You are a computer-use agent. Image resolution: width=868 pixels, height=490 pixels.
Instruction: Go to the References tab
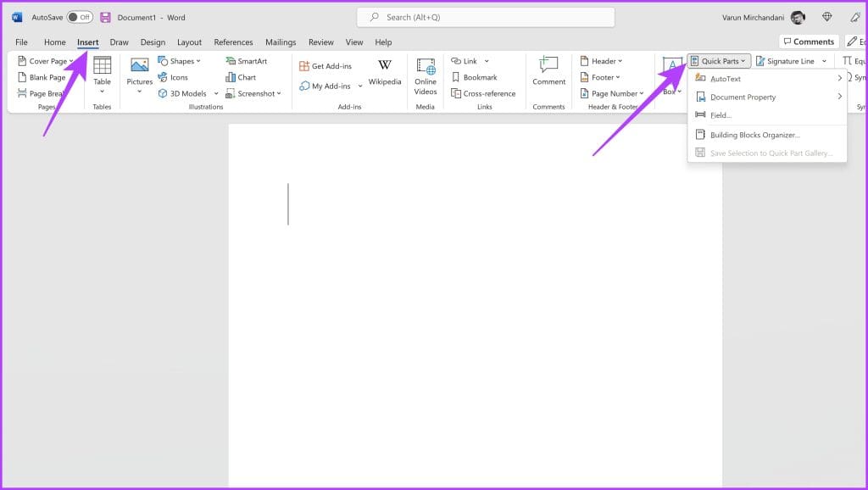(x=233, y=42)
